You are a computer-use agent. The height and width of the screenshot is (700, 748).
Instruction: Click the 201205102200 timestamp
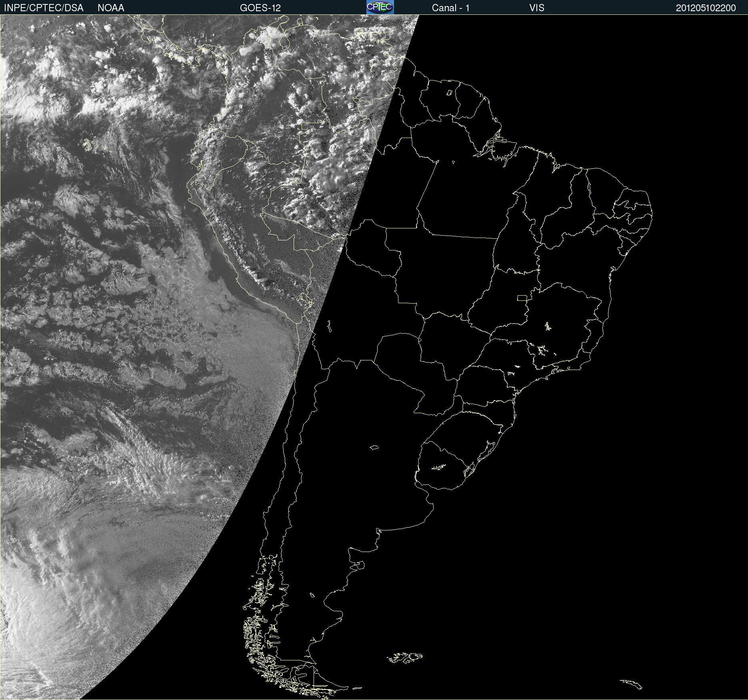[x=706, y=8]
